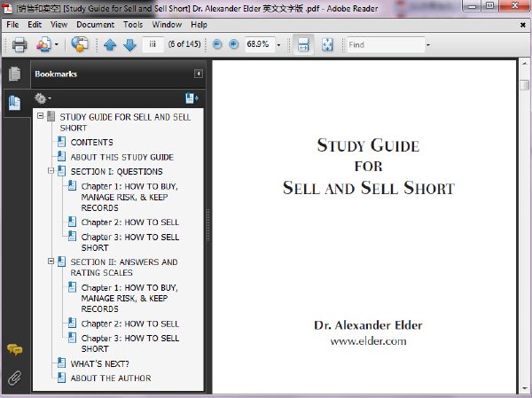
Task: Open the Window menu
Action: [167, 25]
